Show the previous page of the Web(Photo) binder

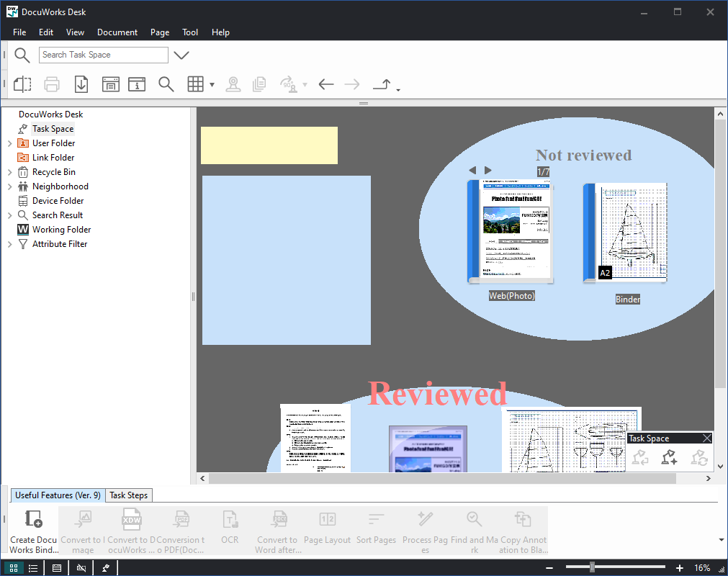click(x=472, y=171)
